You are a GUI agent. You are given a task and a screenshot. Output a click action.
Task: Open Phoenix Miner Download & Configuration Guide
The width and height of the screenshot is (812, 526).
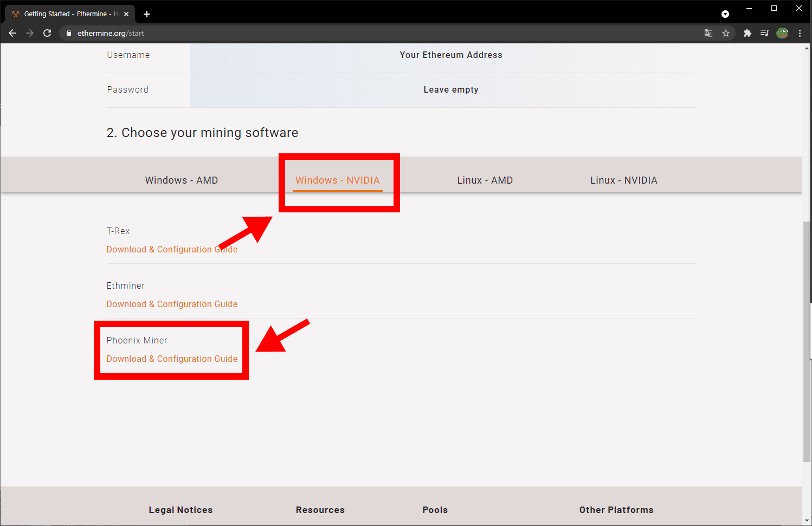(172, 359)
